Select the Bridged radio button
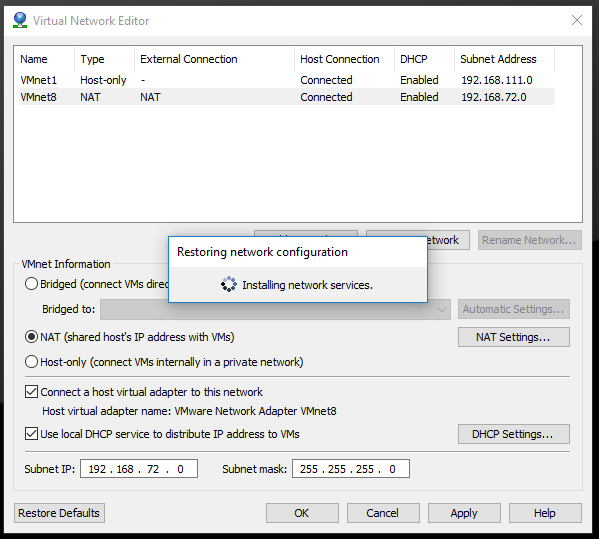Image resolution: width=599 pixels, height=539 pixels. (x=31, y=284)
